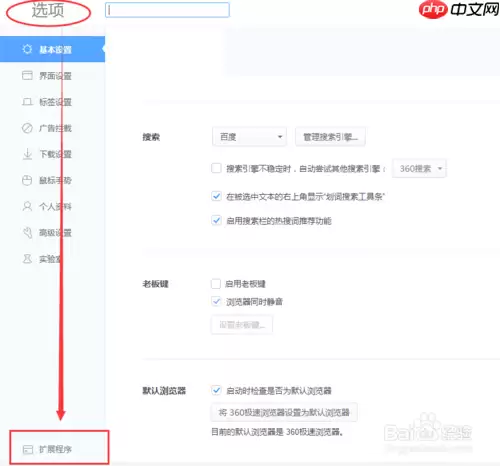Click the options search input field
500x466 pixels.
[x=167, y=10]
